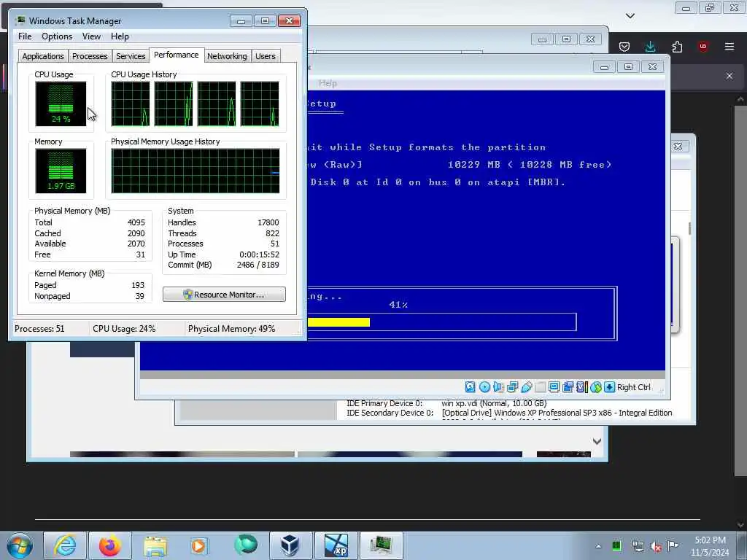Click the VirtualBox mouse integration icon
This screenshot has width=747, height=560.
click(595, 387)
